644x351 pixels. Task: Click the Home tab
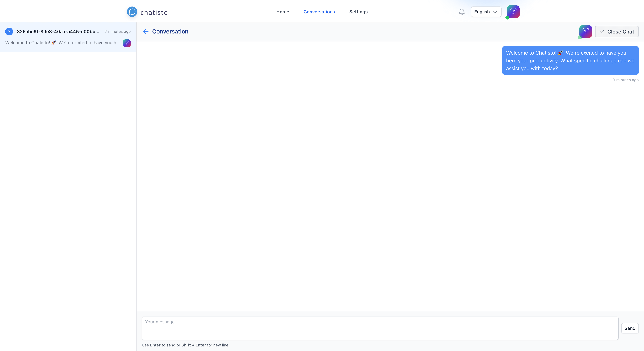click(283, 12)
